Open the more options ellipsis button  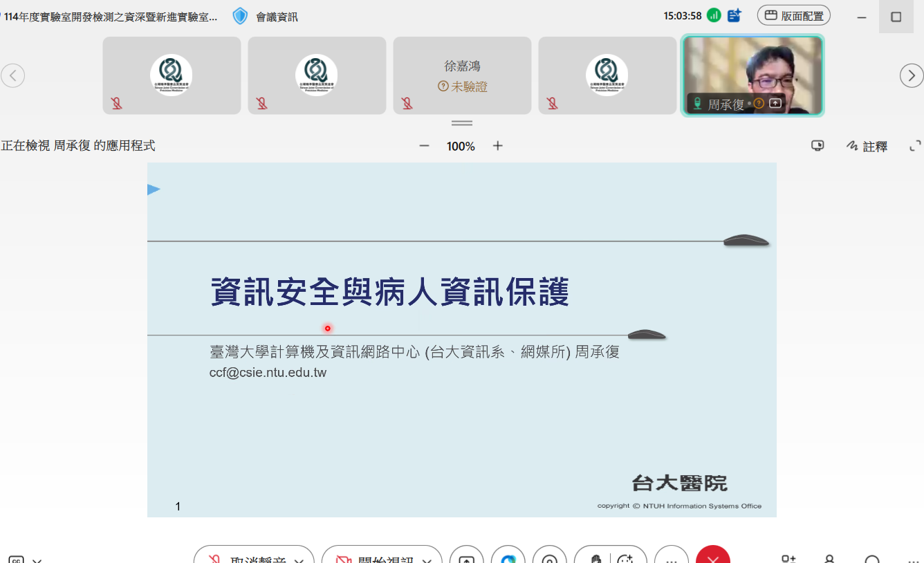coord(672,555)
